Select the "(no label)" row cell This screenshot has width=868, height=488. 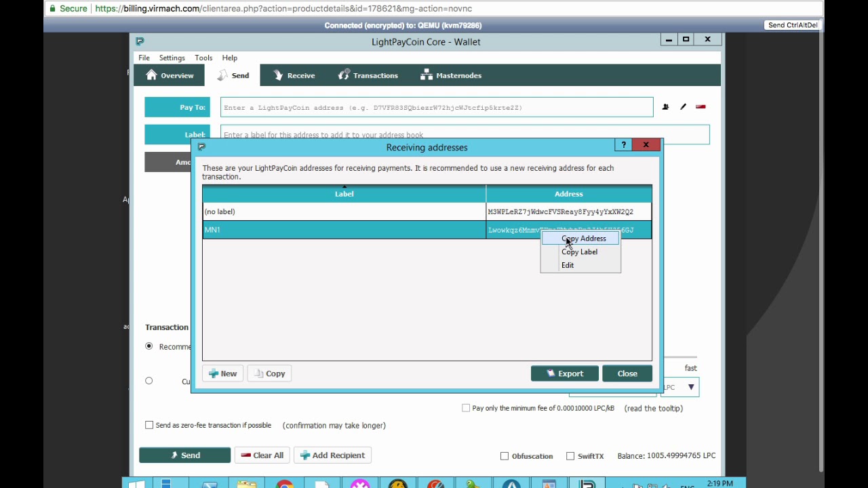click(344, 211)
